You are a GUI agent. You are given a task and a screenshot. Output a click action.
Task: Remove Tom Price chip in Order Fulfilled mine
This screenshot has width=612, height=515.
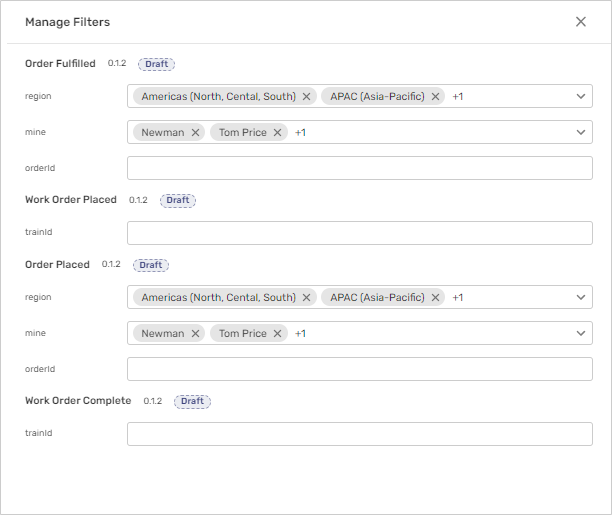tap(278, 133)
